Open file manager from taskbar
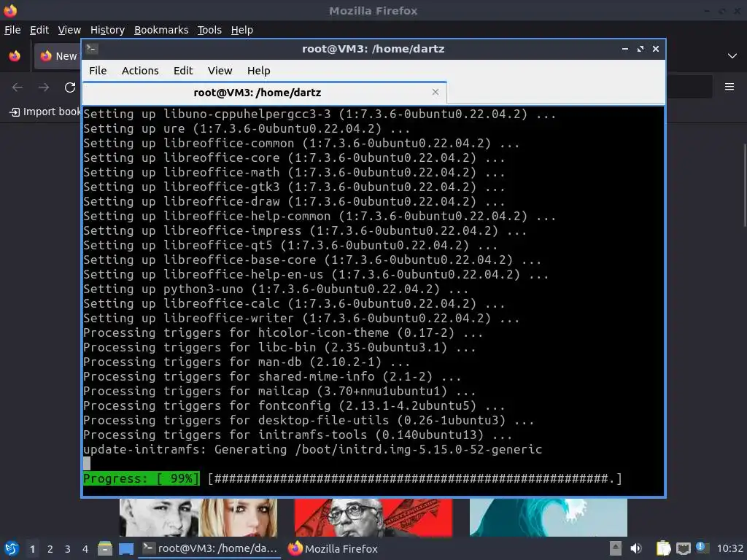The image size is (747, 560). pyautogui.click(x=105, y=548)
